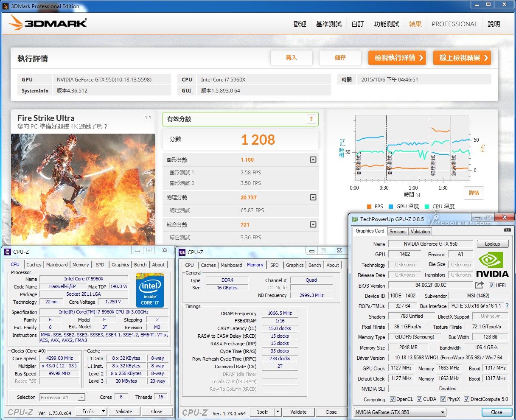516x420 pixels.
Task: Collapse the 綜合分數 combined score section
Action: pyautogui.click(x=313, y=224)
